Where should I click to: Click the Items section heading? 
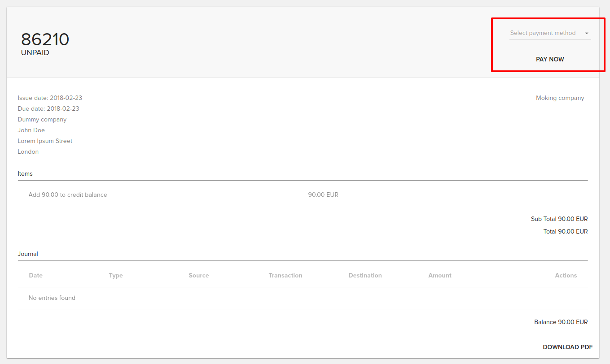[25, 173]
